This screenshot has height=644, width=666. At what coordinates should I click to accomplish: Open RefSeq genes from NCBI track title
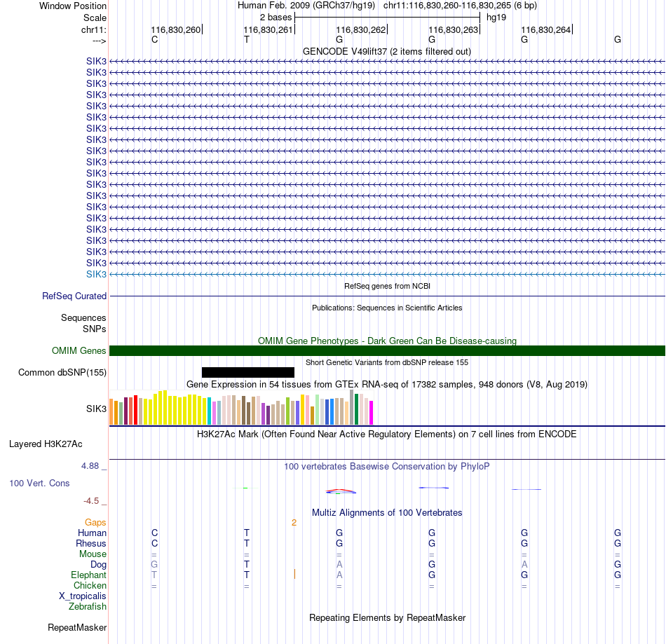(387, 286)
